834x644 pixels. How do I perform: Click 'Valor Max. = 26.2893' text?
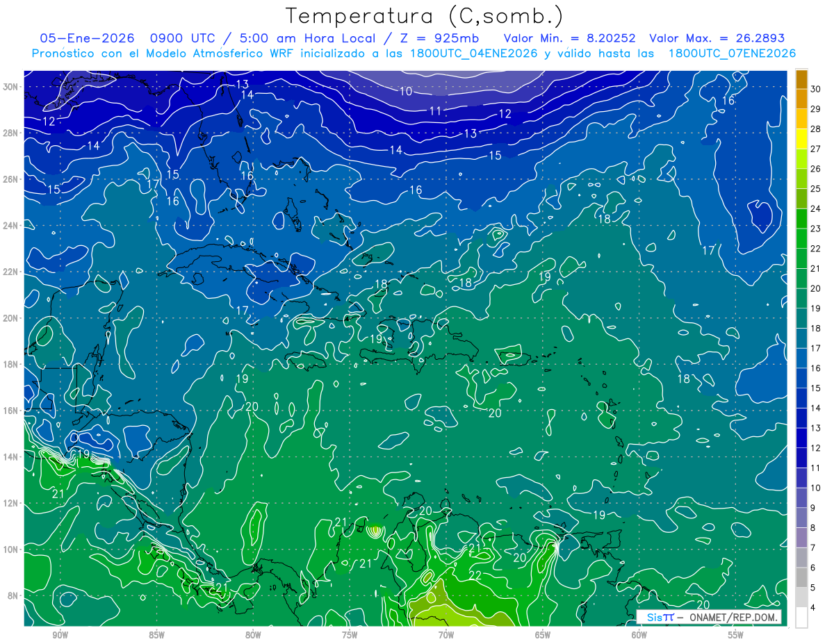[717, 38]
